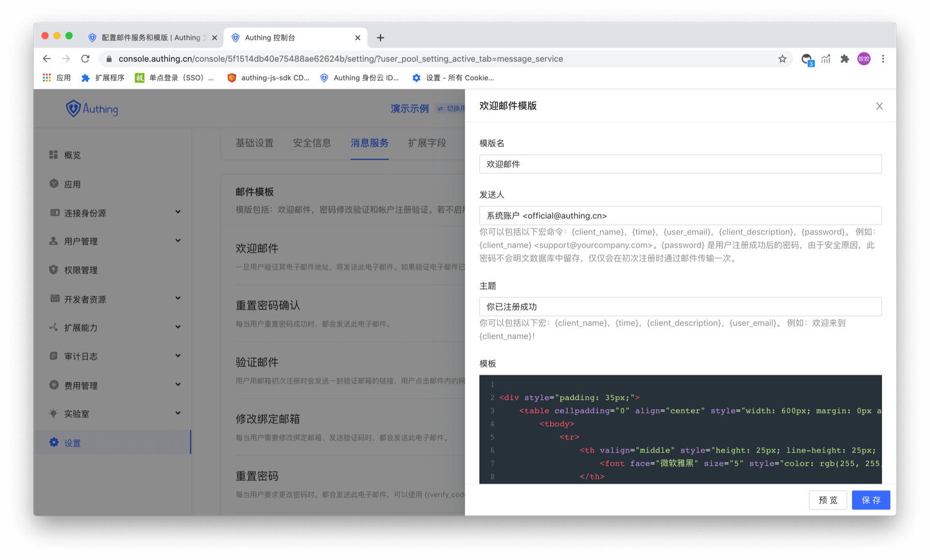Click the 用户管理 user icon in sidebar
This screenshot has width=930, height=560.
[x=54, y=241]
